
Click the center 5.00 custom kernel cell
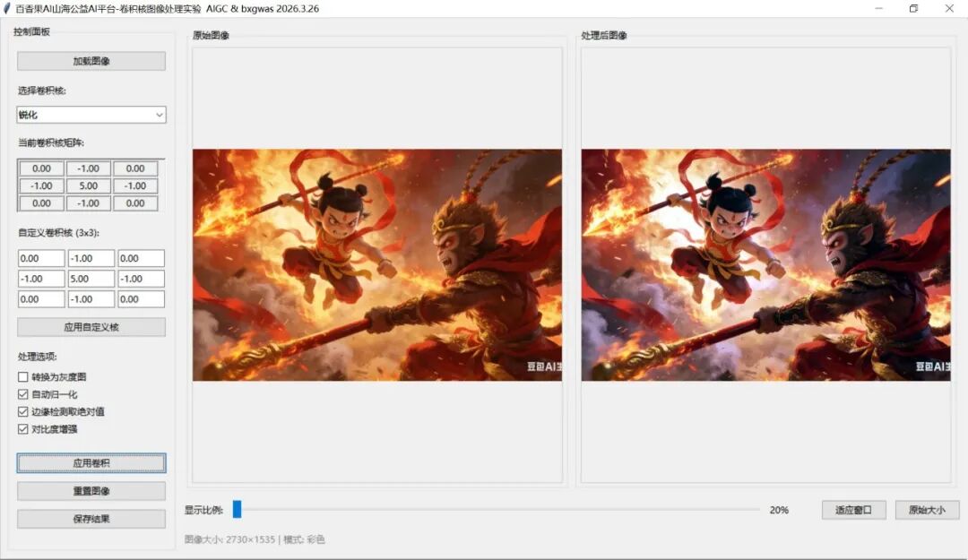90,279
